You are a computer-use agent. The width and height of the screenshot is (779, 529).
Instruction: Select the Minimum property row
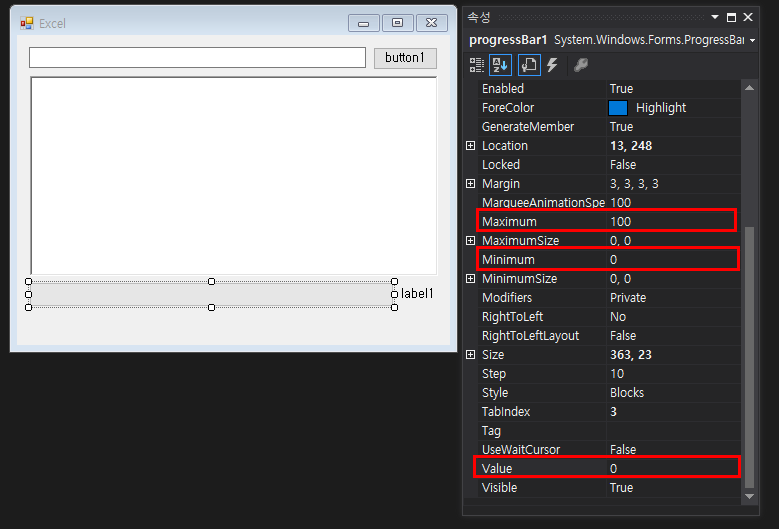coord(608,260)
